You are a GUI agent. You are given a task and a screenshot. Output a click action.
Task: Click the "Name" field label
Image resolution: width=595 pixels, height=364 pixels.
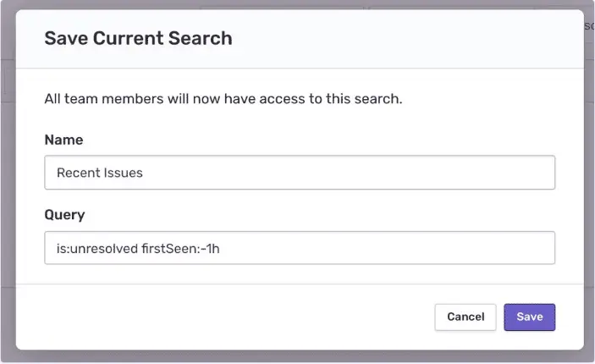click(63, 140)
